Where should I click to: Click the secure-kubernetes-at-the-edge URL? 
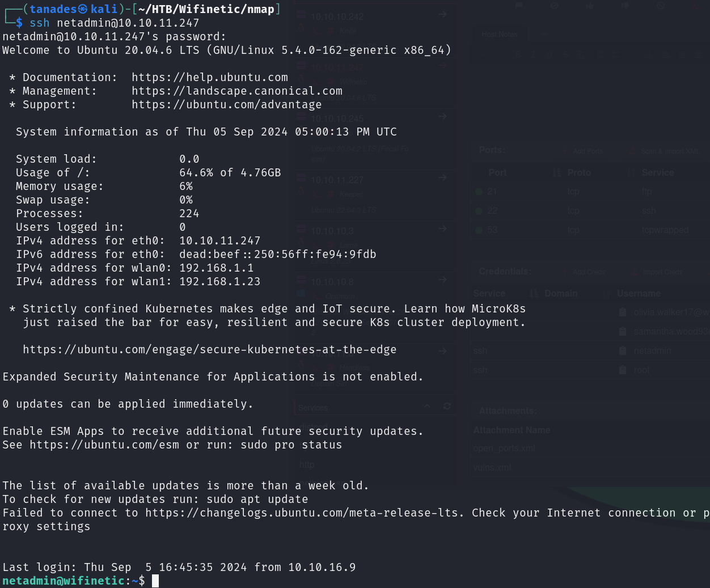(210, 350)
